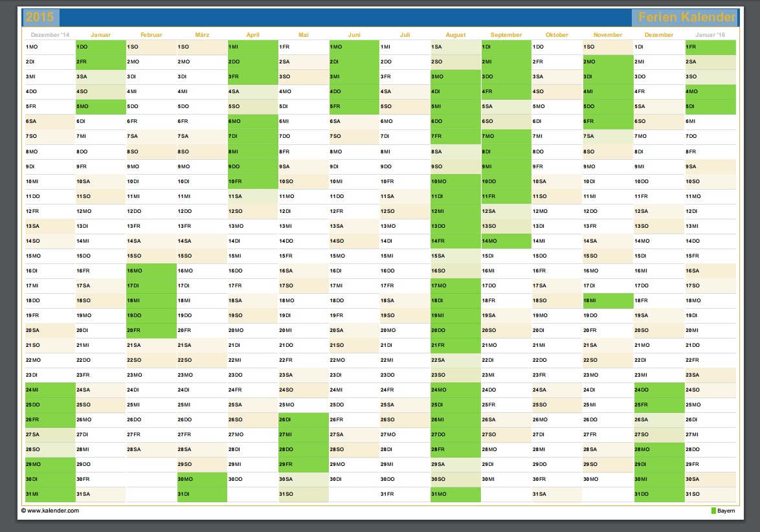Select 31 MO in the August column
The width and height of the screenshot is (760, 532).
tap(456, 494)
